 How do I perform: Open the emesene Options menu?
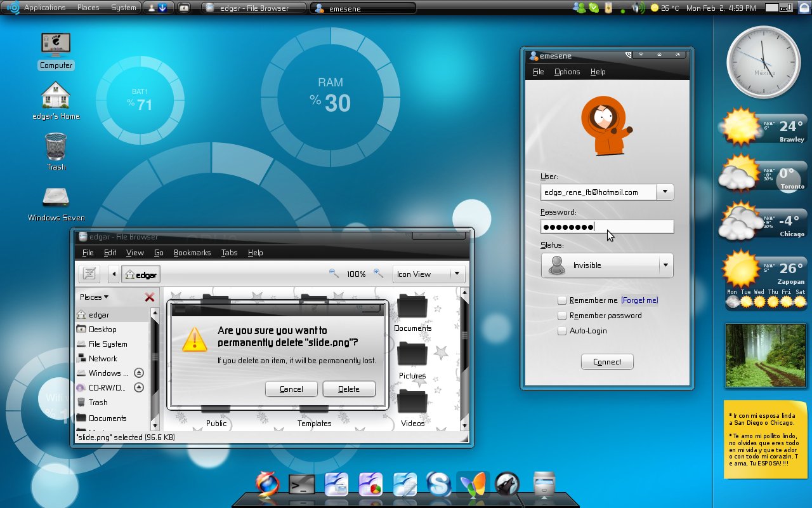567,72
